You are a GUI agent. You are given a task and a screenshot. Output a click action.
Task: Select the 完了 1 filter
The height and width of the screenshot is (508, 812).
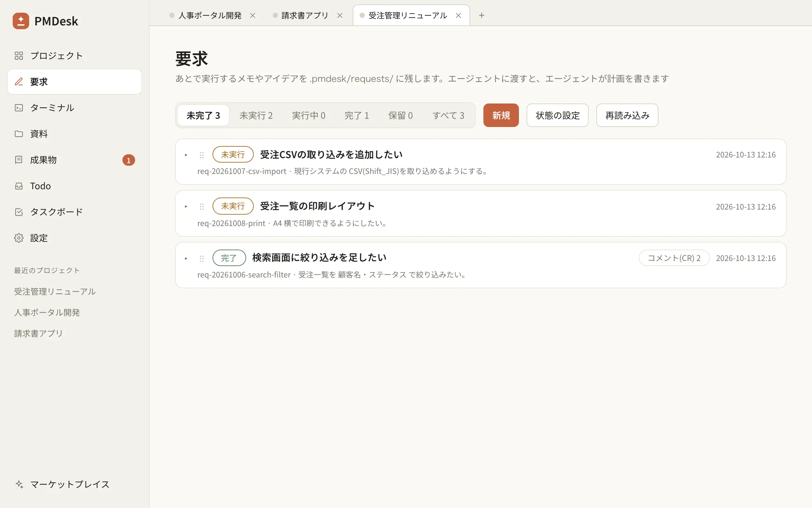(357, 115)
